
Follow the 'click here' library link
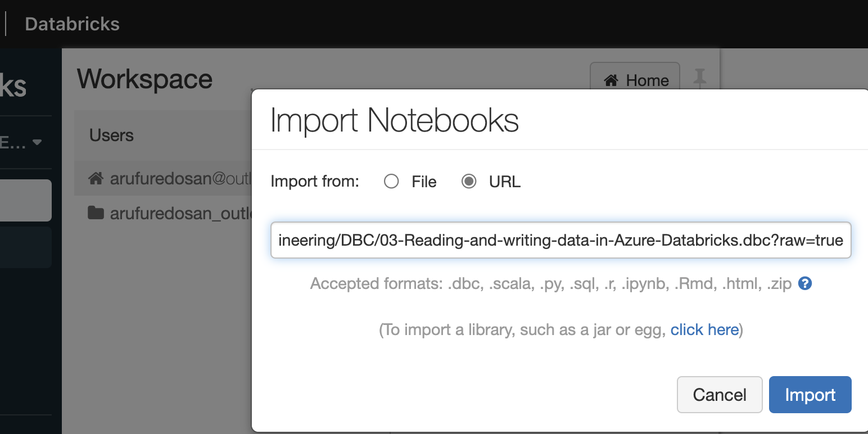pos(704,329)
